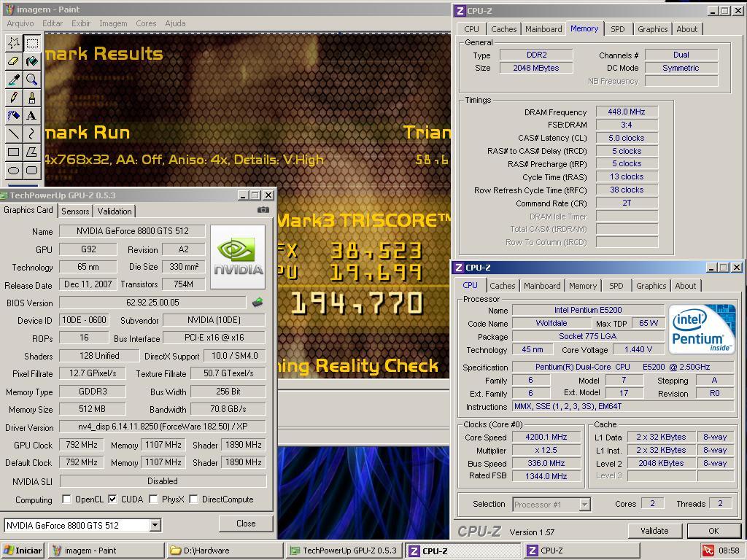Click the Iniciar start button
The height and width of the screenshot is (560, 747).
coord(23,551)
